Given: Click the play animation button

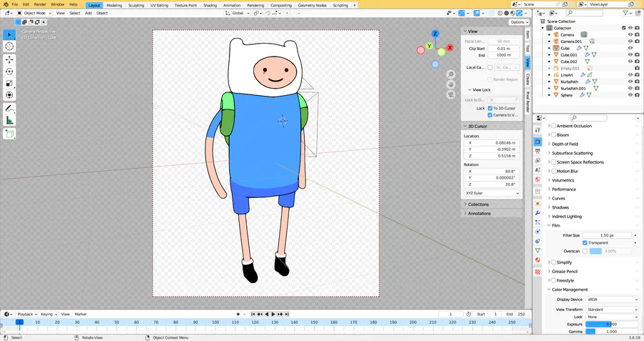Looking at the screenshot, I should tap(273, 315).
